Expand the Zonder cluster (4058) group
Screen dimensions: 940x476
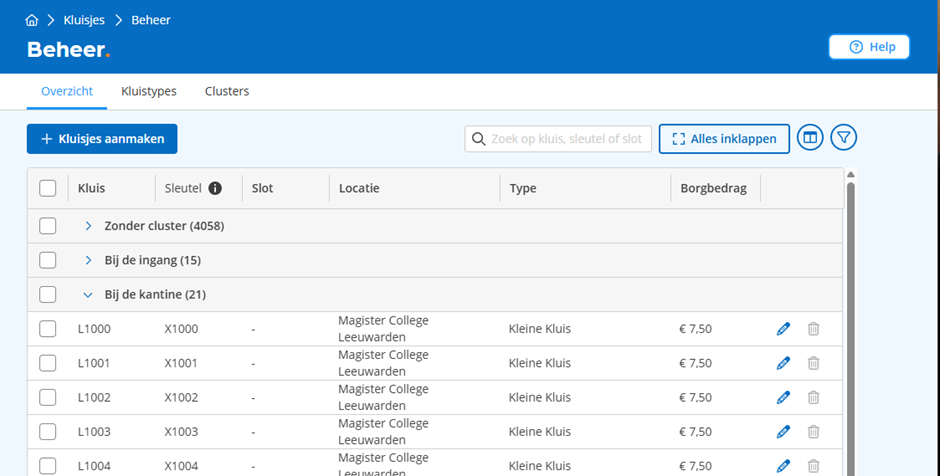point(88,226)
